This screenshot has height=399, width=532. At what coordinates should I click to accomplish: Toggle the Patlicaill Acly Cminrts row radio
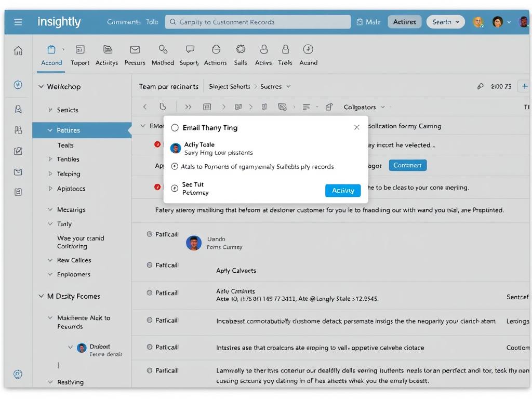(x=149, y=293)
